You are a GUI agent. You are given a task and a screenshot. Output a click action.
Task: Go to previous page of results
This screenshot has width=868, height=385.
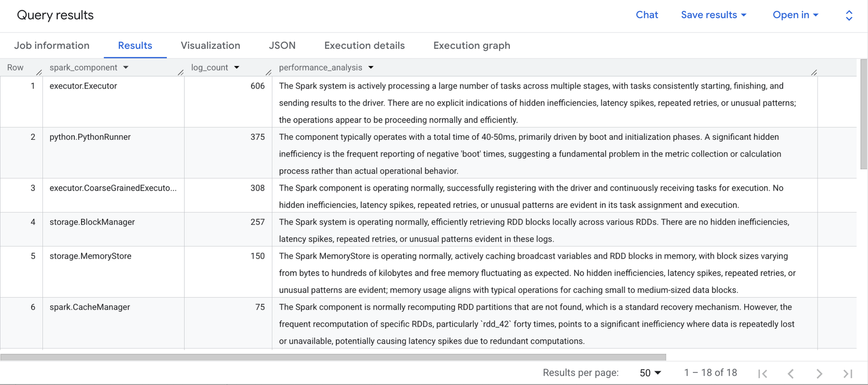[x=791, y=373]
